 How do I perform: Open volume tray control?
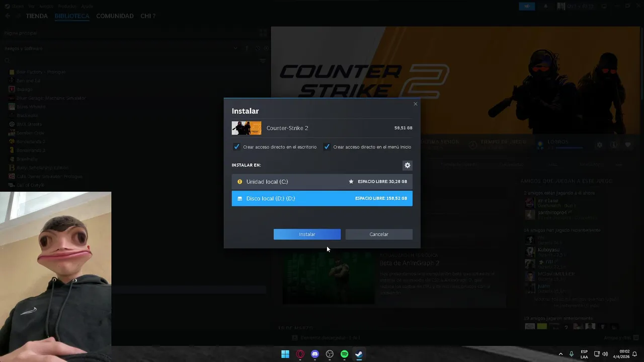pos(605,354)
